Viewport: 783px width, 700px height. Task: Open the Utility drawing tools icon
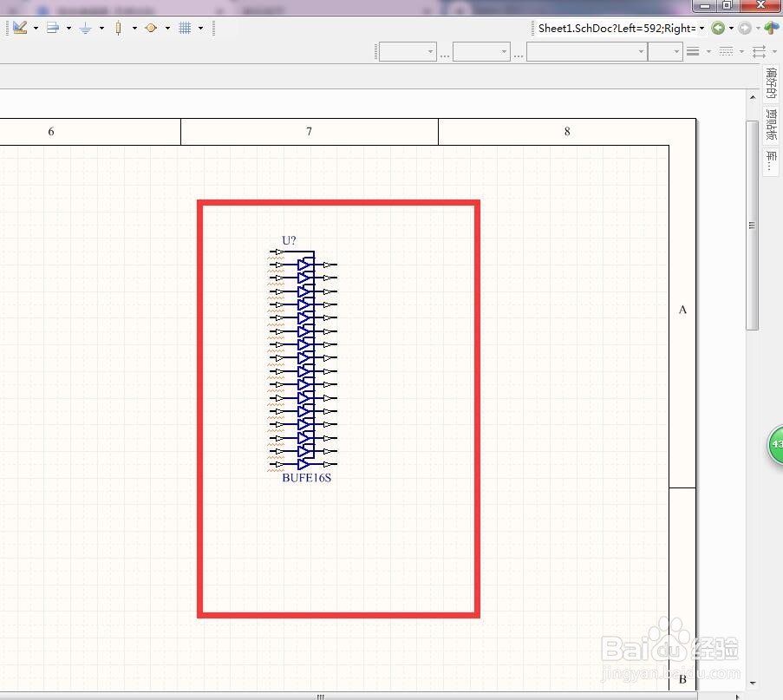[x=20, y=28]
